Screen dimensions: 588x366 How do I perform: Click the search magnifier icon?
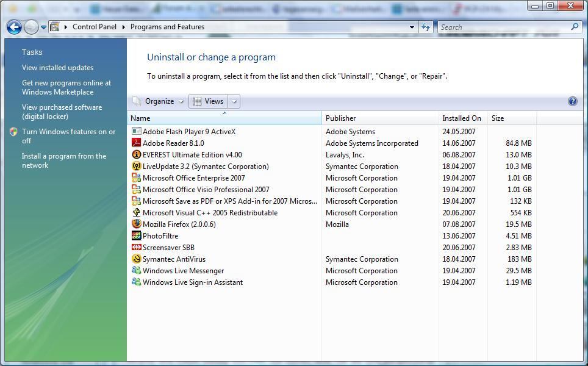pos(575,27)
